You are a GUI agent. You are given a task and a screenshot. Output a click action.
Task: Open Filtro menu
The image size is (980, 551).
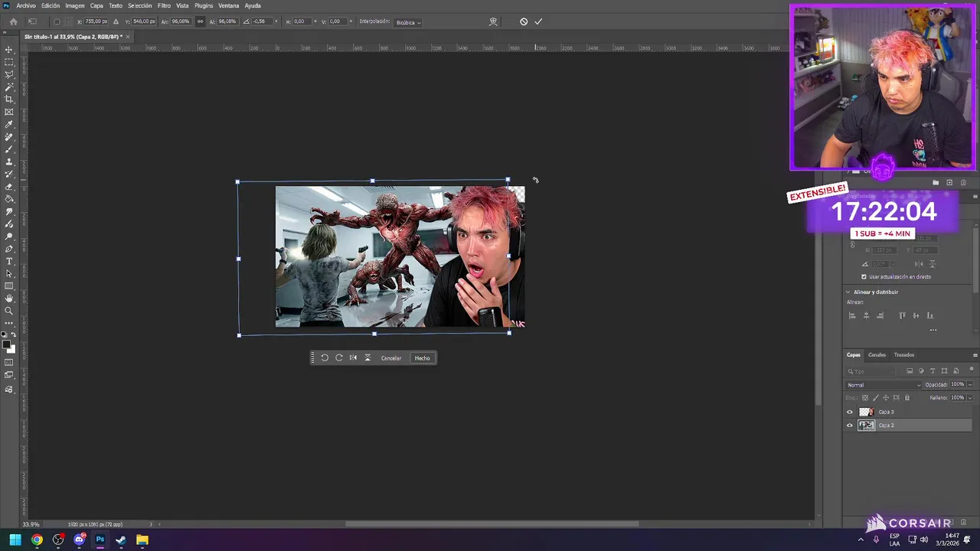(164, 5)
